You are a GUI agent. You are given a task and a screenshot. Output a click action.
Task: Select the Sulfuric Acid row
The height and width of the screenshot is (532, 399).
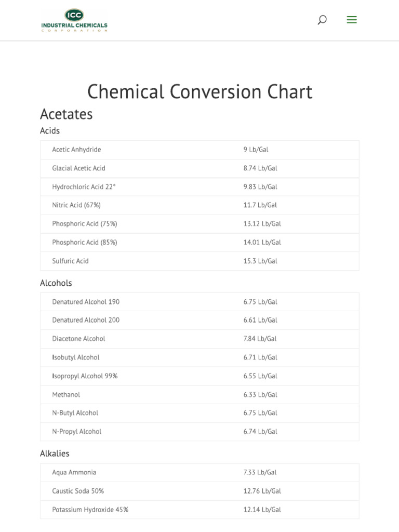(71, 261)
